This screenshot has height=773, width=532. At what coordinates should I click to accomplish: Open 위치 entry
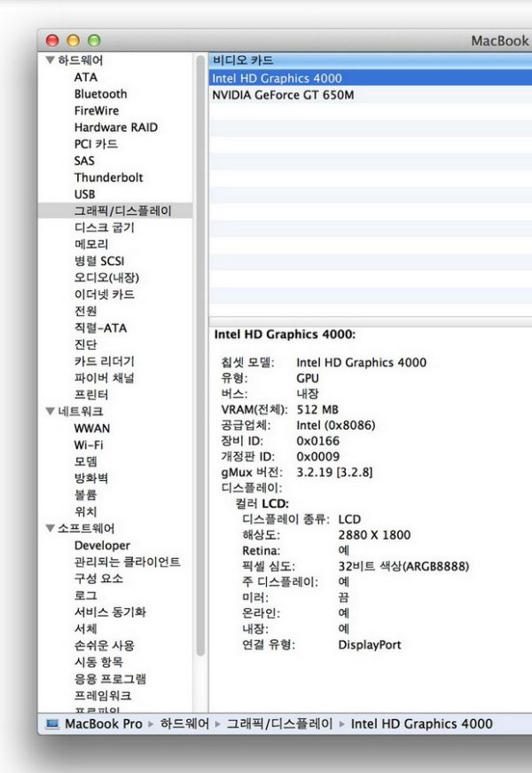pos(85,512)
